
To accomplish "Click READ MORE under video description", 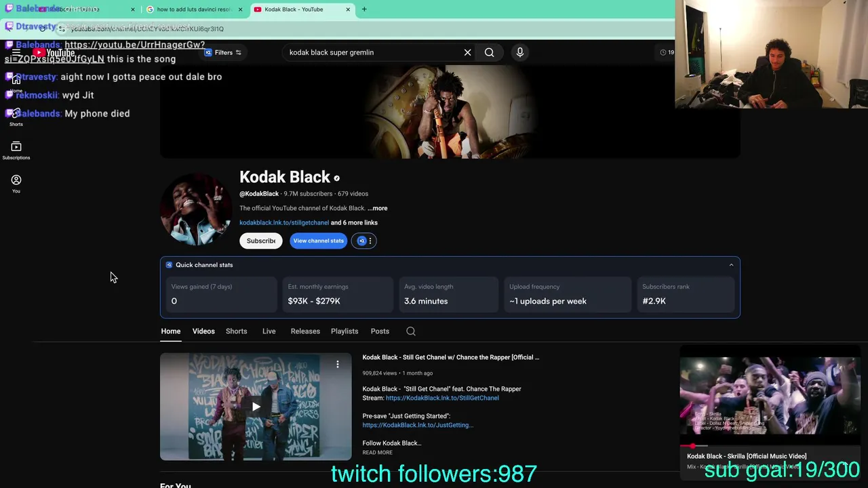I will (x=377, y=452).
